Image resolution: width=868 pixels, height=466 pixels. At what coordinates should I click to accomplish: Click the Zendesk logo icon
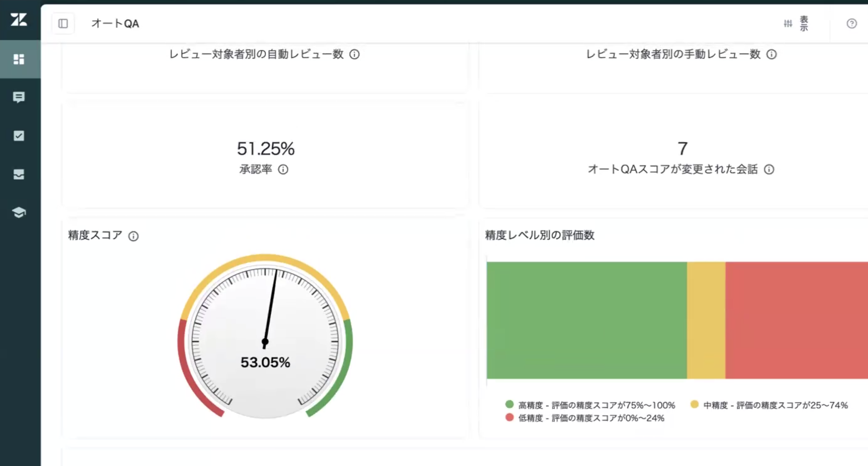[19, 20]
